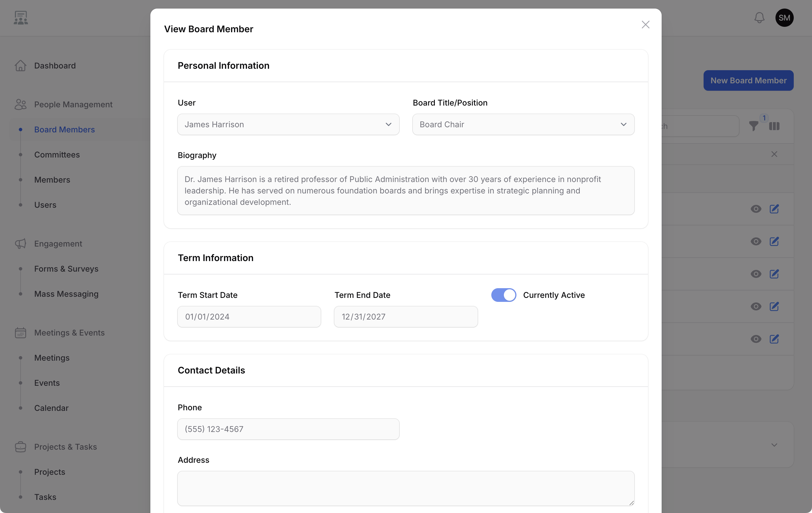The height and width of the screenshot is (513, 812).
Task: Open the SM user avatar menu
Action: coord(784,17)
